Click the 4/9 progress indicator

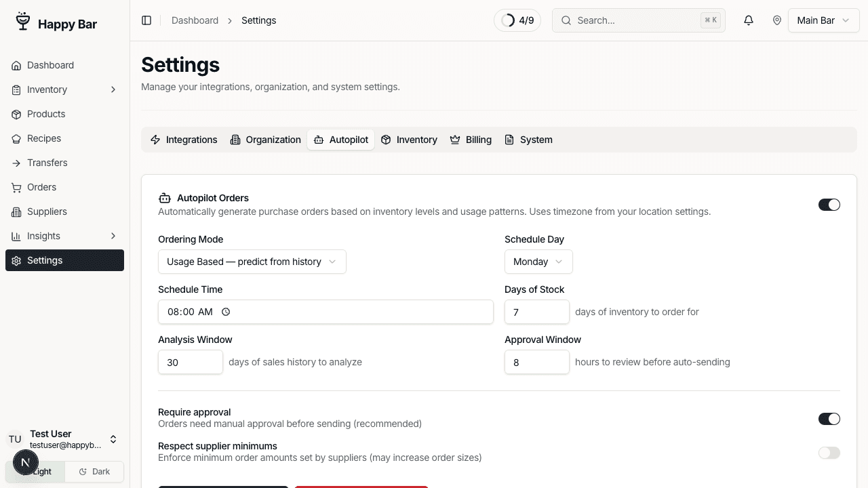pyautogui.click(x=517, y=20)
